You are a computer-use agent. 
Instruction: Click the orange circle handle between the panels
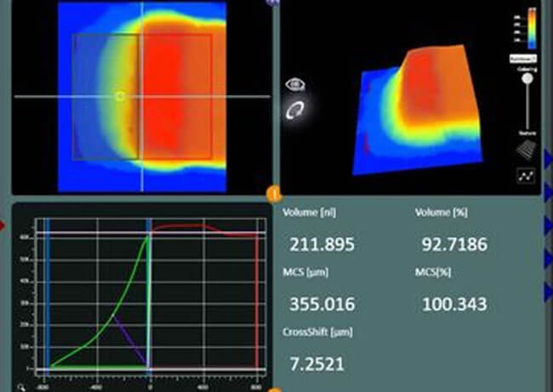[274, 193]
